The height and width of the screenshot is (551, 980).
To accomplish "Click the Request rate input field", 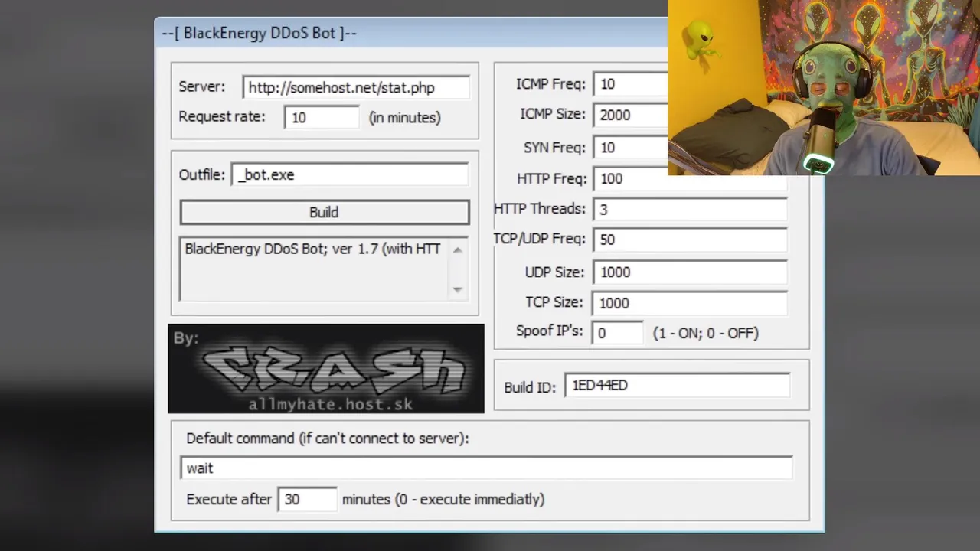I will tap(322, 117).
